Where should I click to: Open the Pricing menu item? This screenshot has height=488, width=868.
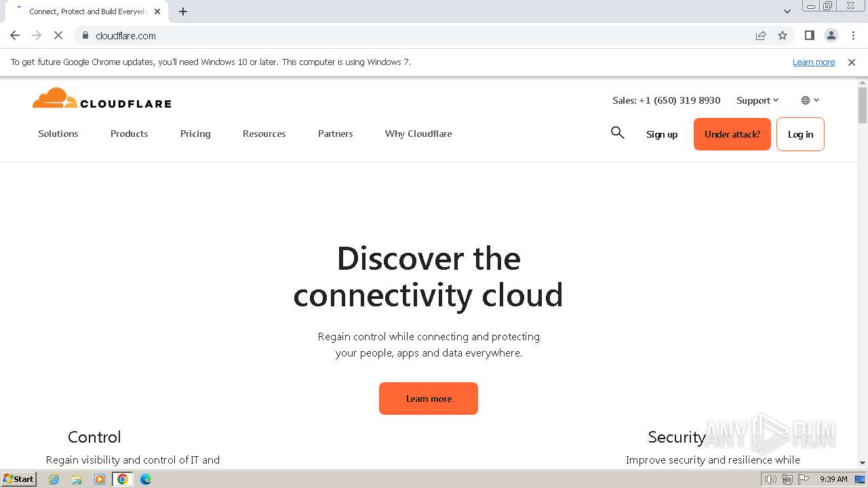pos(195,134)
